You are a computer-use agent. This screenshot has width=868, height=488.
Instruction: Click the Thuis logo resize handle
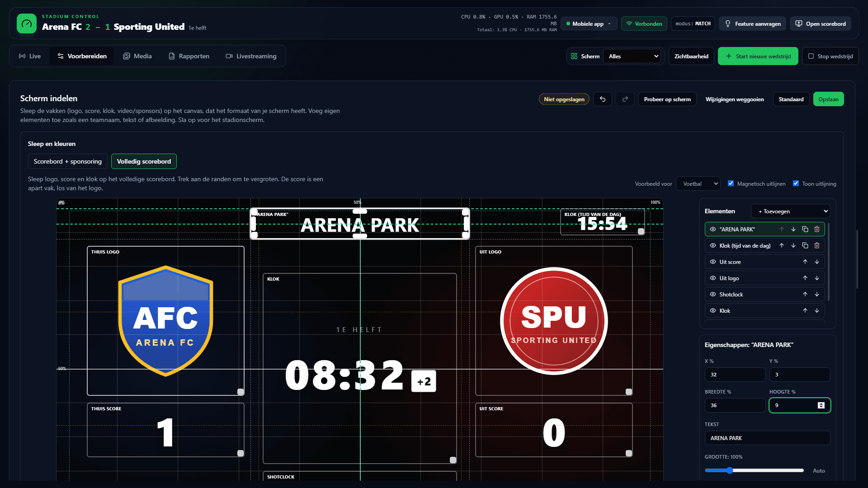tap(241, 392)
